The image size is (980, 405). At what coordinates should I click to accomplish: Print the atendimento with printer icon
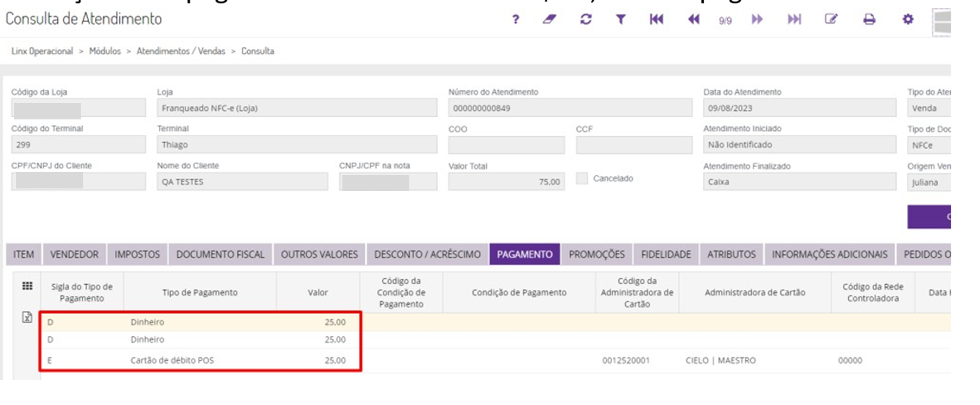pyautogui.click(x=869, y=20)
